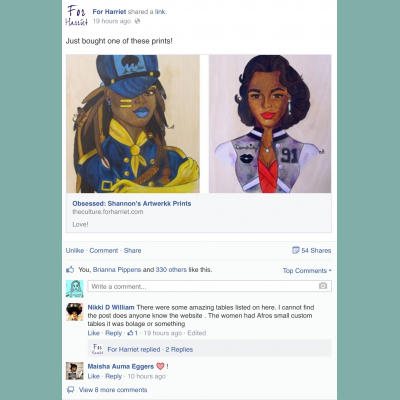Click the Write a comment field
Viewport: 400px width, 400px height.
coord(209,286)
